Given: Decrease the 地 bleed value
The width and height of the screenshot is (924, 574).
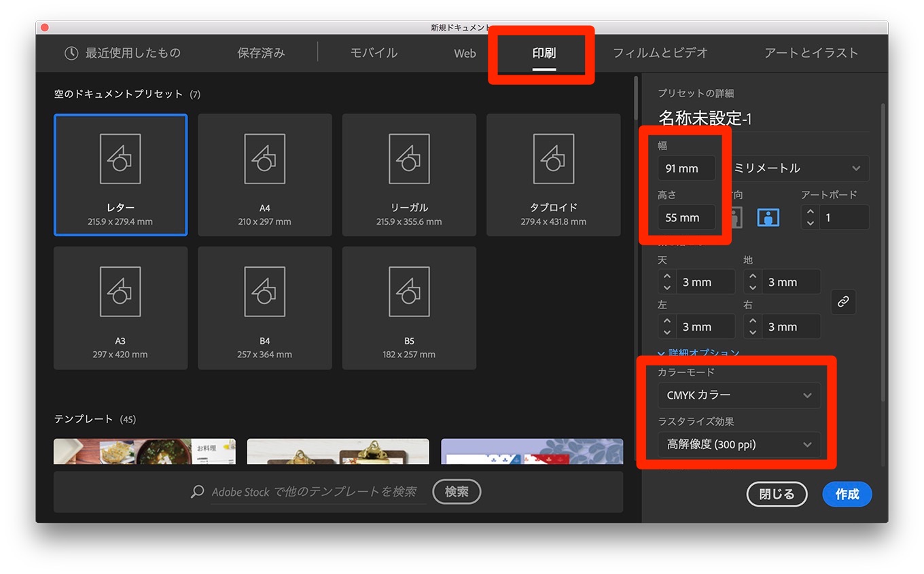Looking at the screenshot, I should (753, 287).
